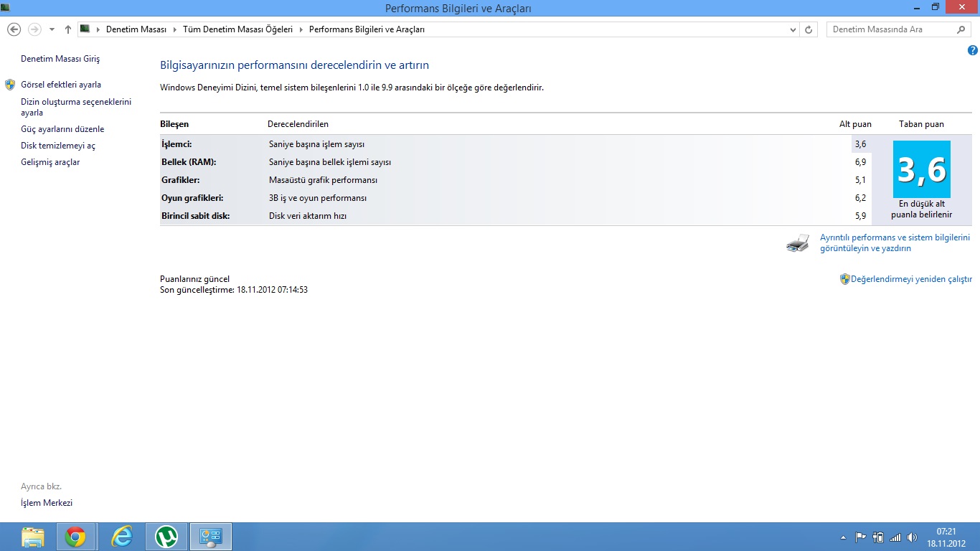980x551 pixels.
Task: Expand the chevron after 'Tüm Denetim Masası Öğeleri'
Action: coord(301,29)
